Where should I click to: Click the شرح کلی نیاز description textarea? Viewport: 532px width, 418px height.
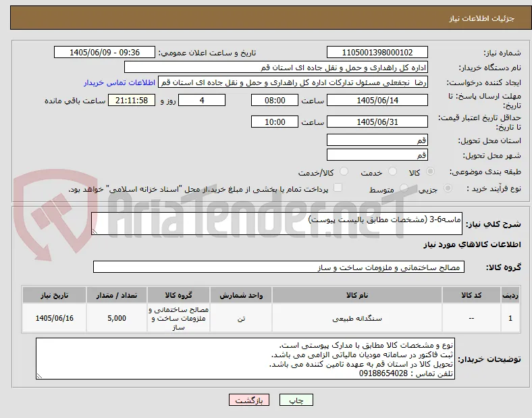click(x=277, y=224)
